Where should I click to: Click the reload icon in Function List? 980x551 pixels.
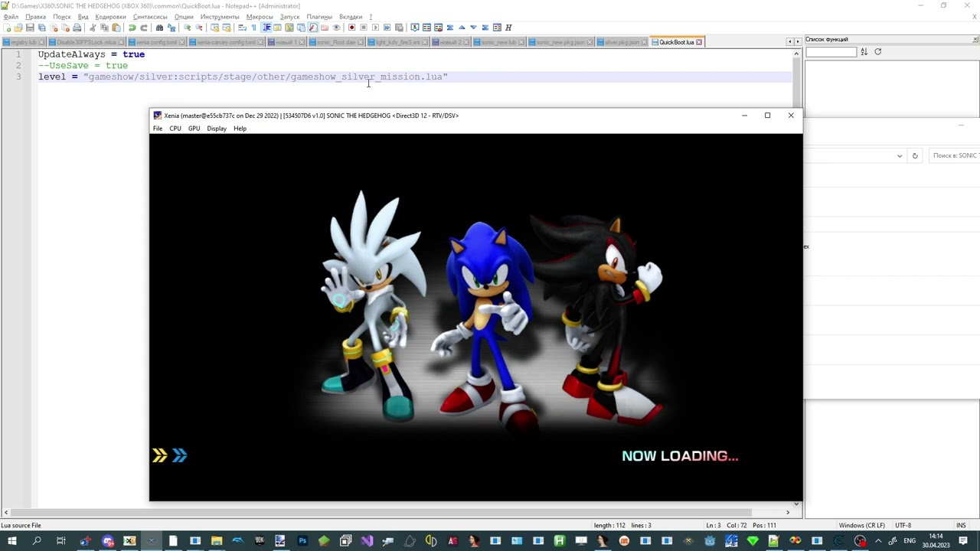point(878,52)
